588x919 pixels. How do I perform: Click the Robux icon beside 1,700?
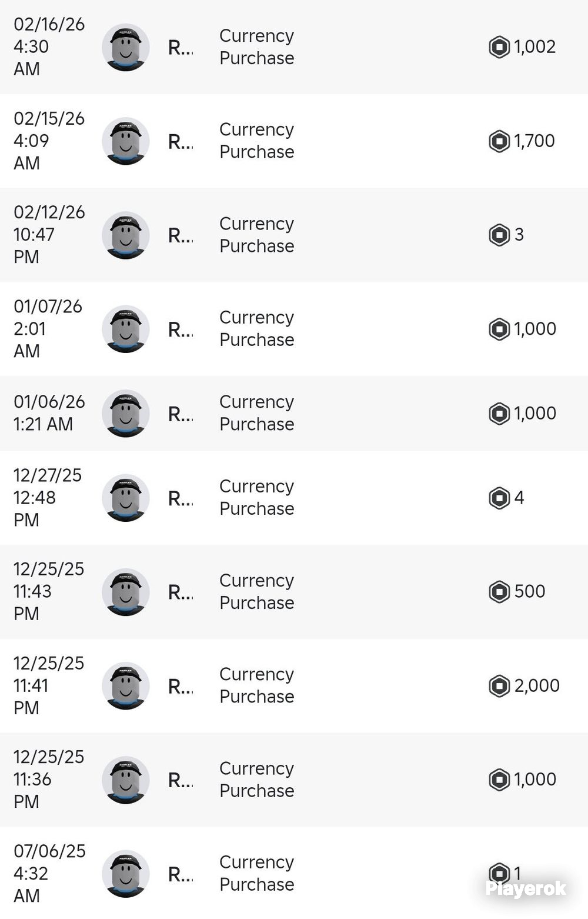[499, 141]
